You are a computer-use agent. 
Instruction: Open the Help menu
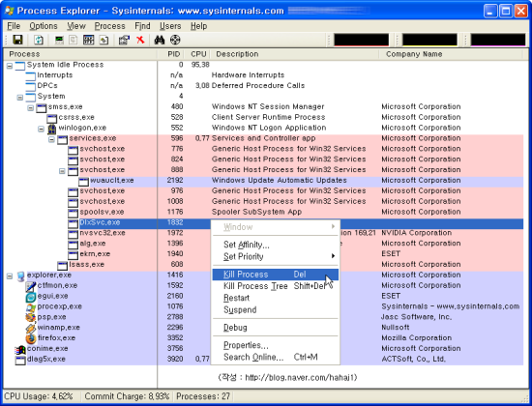[x=198, y=26]
